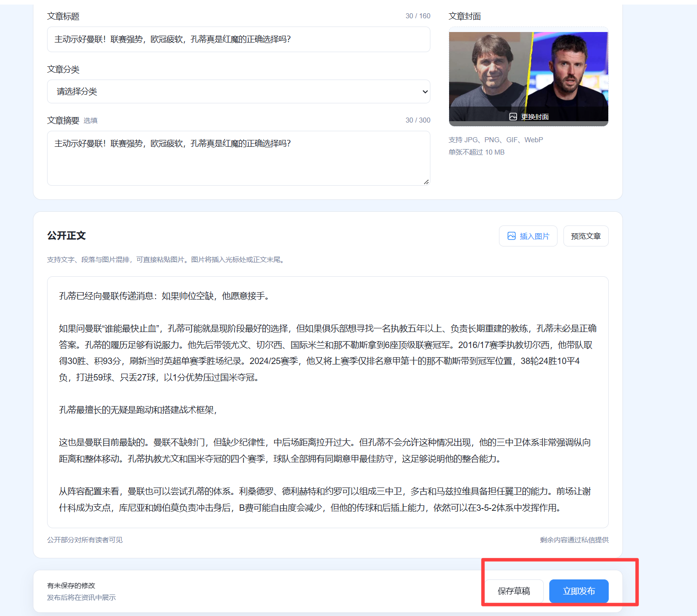Click the 发布后将在资讯中展示 note
The image size is (697, 616).
click(81, 598)
